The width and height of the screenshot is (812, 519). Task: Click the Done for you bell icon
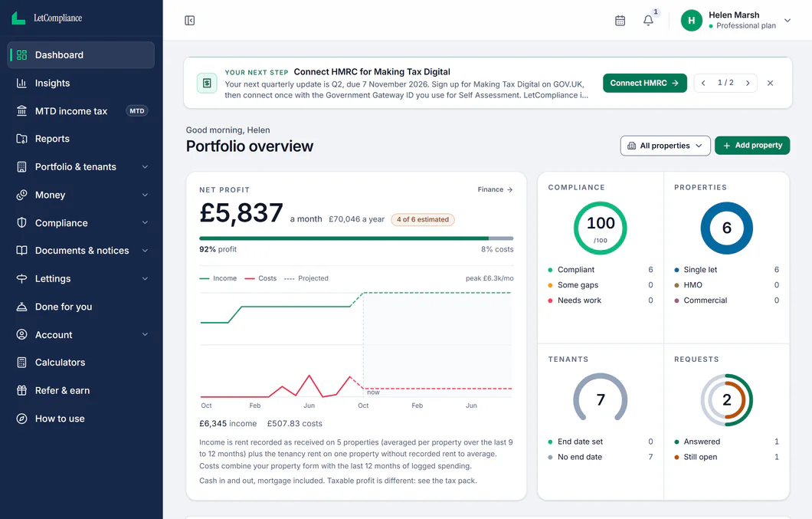(x=21, y=307)
